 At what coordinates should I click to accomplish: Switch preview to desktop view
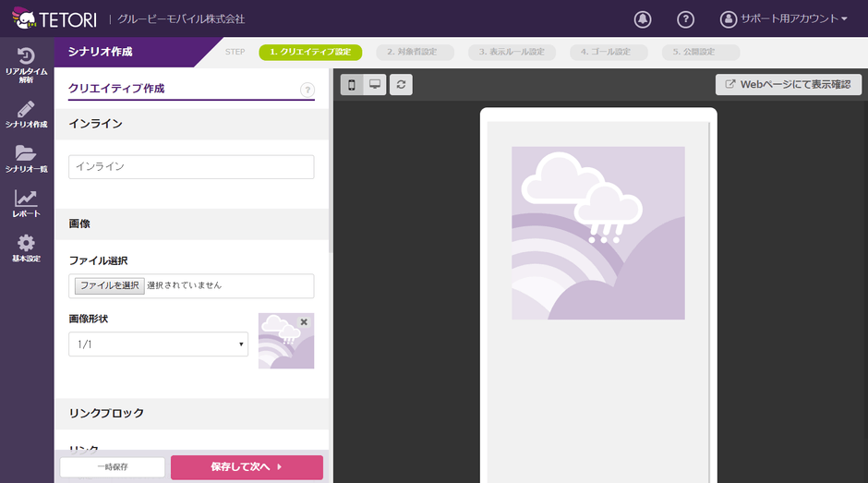pos(375,85)
